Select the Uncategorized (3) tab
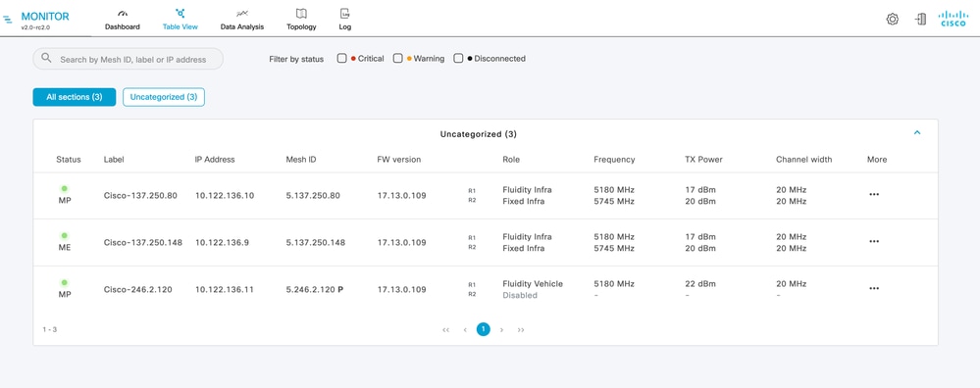Screen dimensions: 980x388 click(x=164, y=97)
